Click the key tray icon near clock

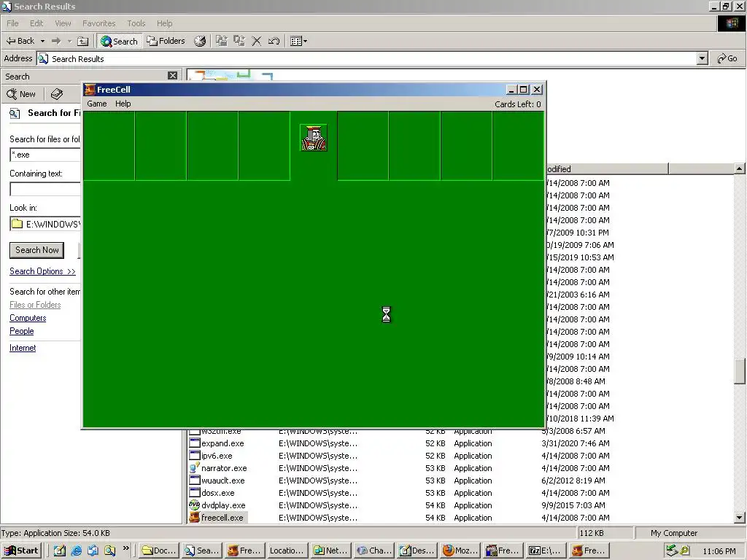coord(684,551)
